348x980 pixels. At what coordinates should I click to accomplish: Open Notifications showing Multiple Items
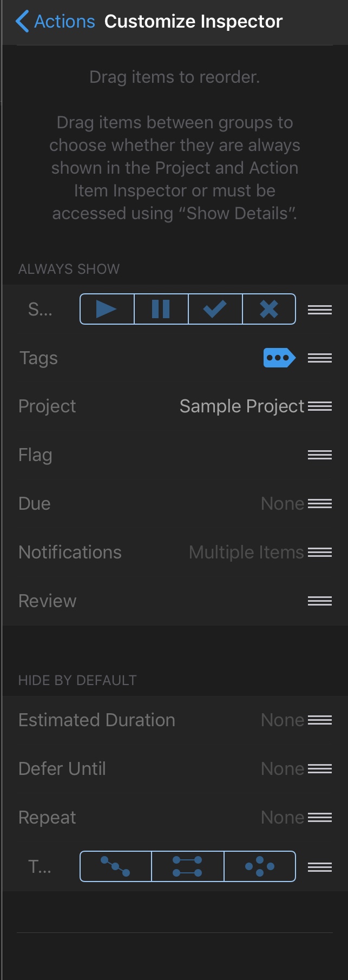tap(246, 553)
